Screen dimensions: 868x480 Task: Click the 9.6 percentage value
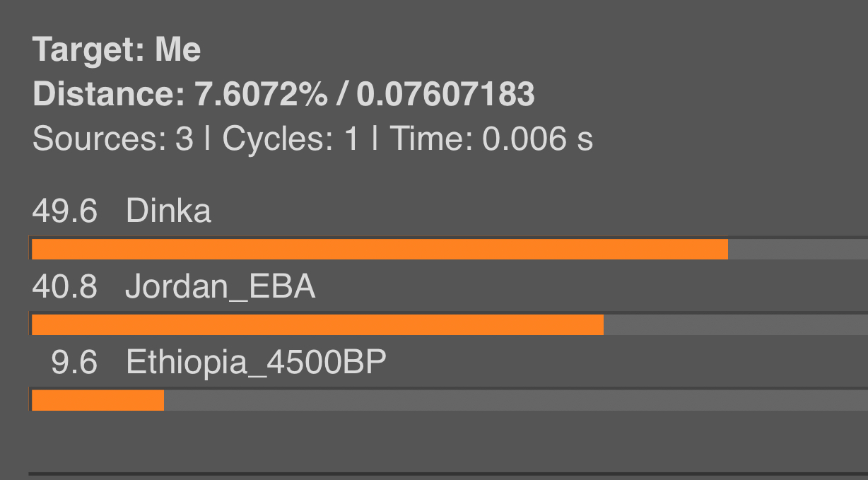(74, 363)
